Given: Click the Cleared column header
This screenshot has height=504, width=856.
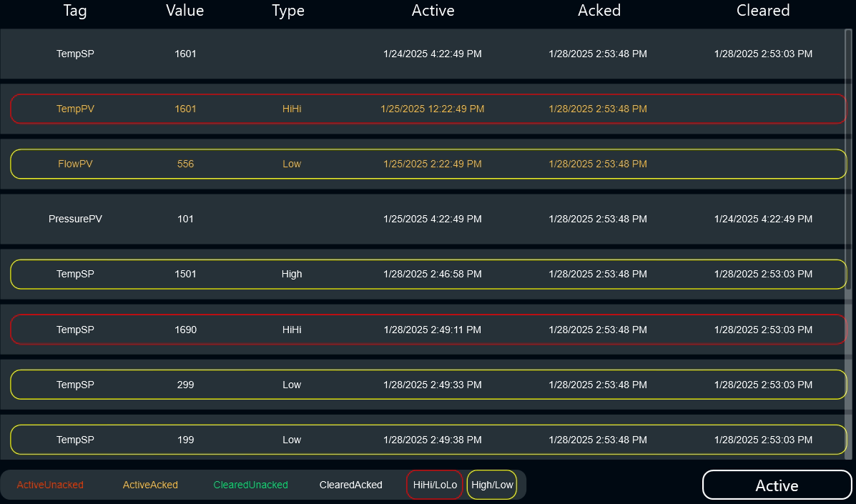Looking at the screenshot, I should point(762,10).
